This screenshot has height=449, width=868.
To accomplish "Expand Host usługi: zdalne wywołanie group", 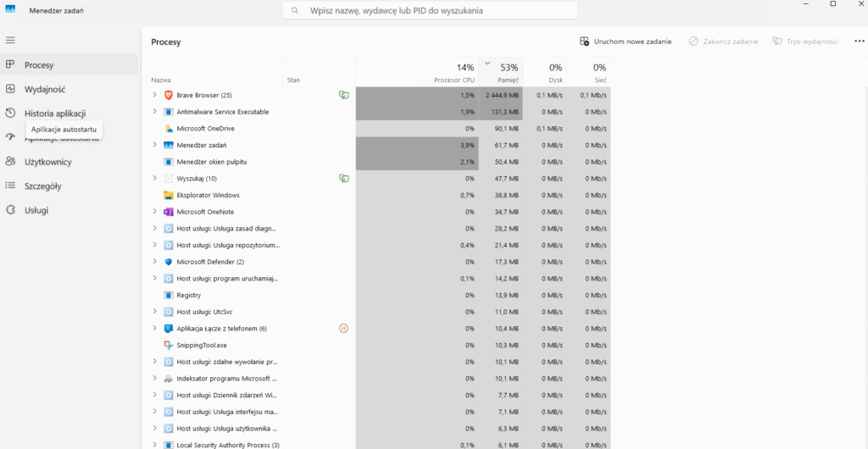I will [154, 362].
